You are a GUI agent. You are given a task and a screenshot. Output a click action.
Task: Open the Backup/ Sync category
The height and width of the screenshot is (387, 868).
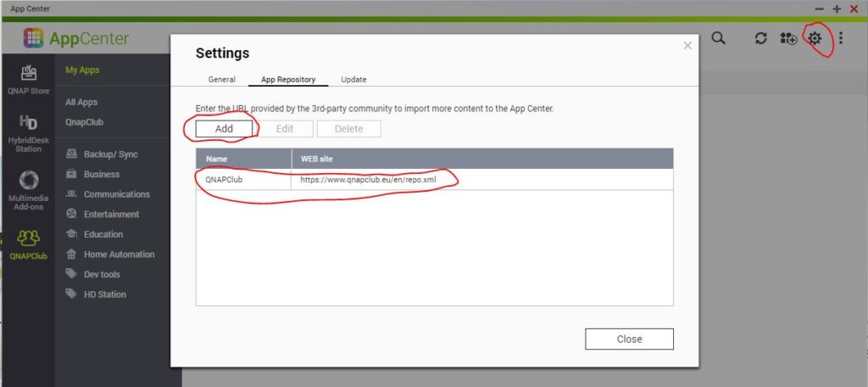pos(111,154)
